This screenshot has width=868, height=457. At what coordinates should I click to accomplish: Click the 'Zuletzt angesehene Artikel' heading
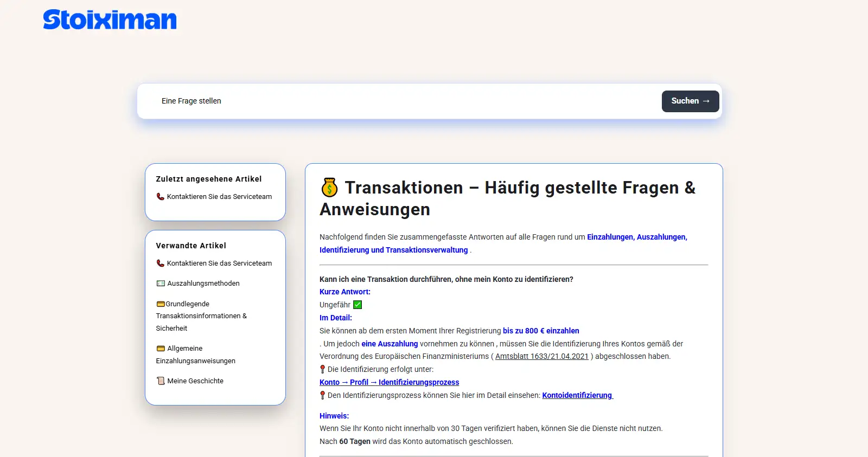[x=209, y=179]
